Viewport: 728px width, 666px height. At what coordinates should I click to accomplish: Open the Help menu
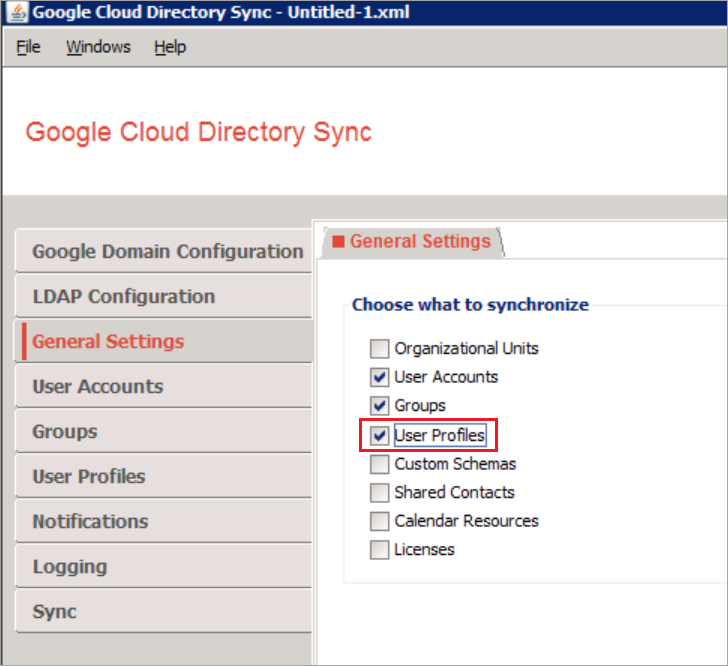tap(170, 47)
